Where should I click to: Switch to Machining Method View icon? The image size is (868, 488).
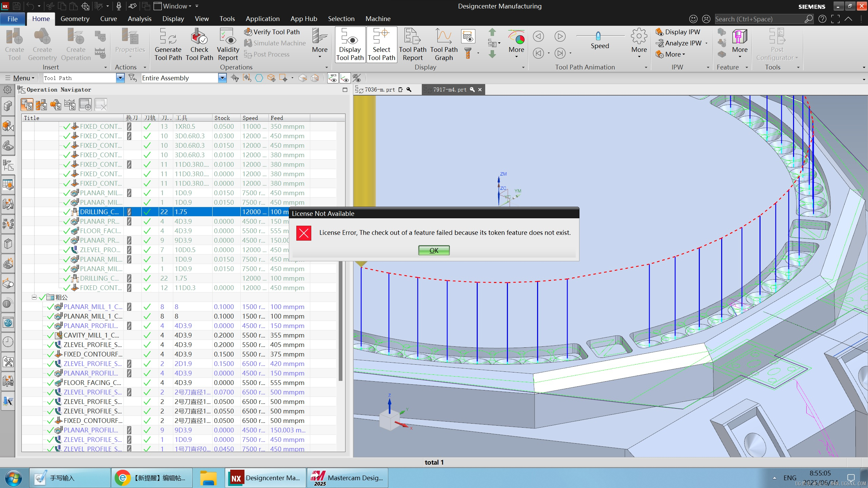[70, 105]
